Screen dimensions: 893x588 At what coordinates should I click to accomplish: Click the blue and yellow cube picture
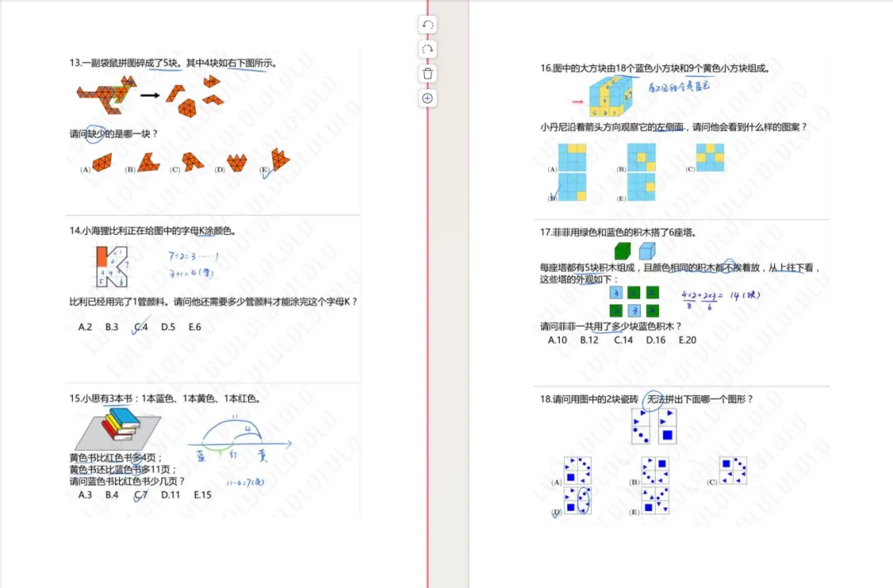[610, 97]
